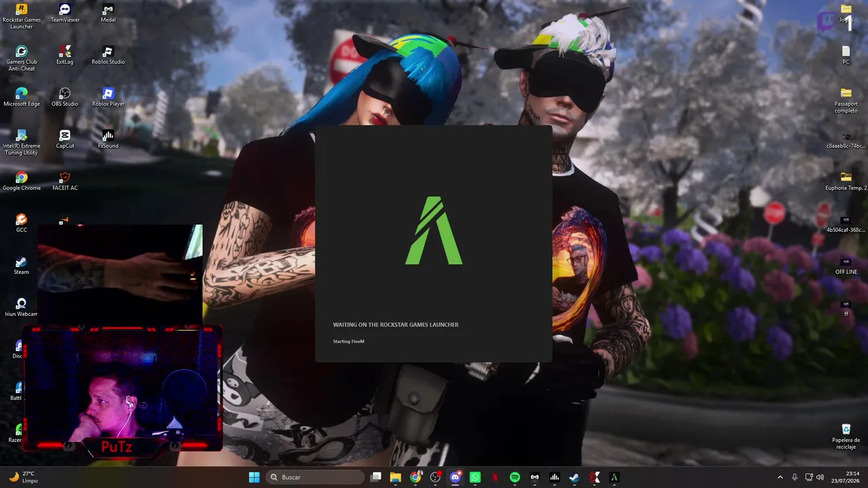
Task: Select the Roblox Studio desktop icon
Action: [108, 55]
